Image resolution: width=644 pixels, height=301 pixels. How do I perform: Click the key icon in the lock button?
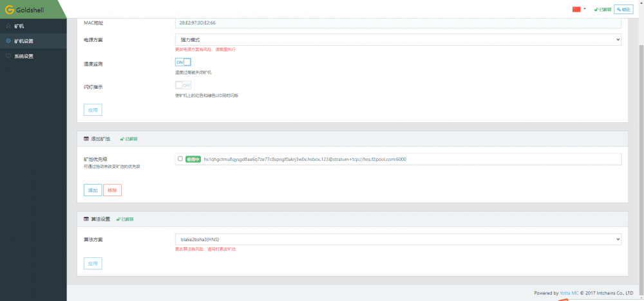pyautogui.click(x=619, y=10)
